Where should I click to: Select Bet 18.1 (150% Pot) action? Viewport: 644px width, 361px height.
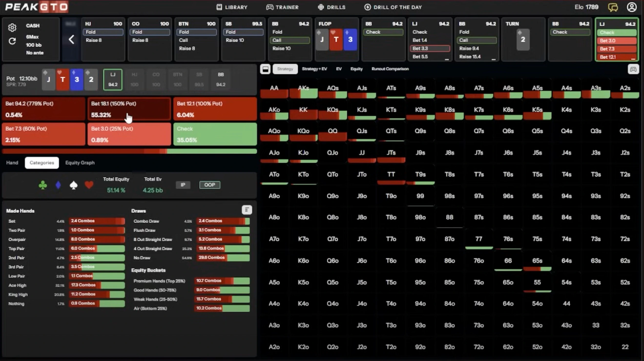click(x=129, y=109)
